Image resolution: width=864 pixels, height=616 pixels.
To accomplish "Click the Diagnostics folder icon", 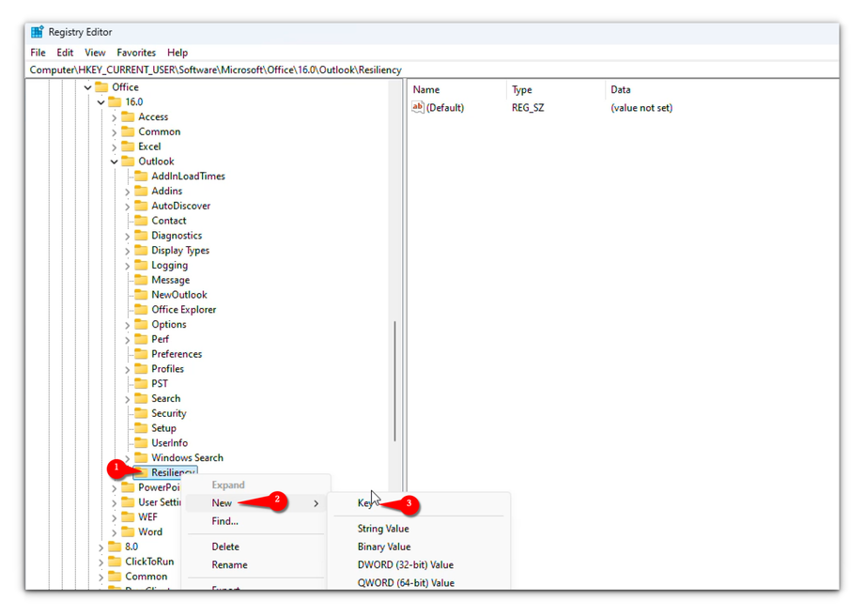I will click(x=141, y=236).
